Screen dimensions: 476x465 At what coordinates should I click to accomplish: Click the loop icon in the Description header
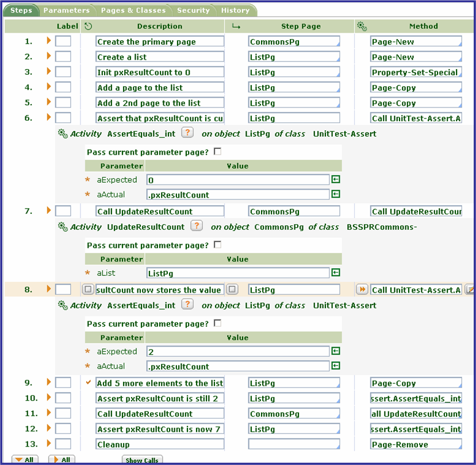88,26
